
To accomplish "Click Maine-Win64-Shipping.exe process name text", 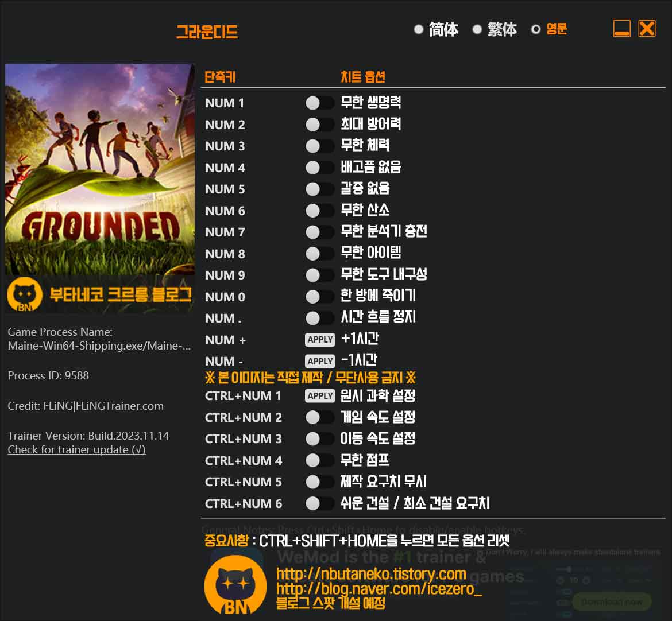I will (x=99, y=346).
